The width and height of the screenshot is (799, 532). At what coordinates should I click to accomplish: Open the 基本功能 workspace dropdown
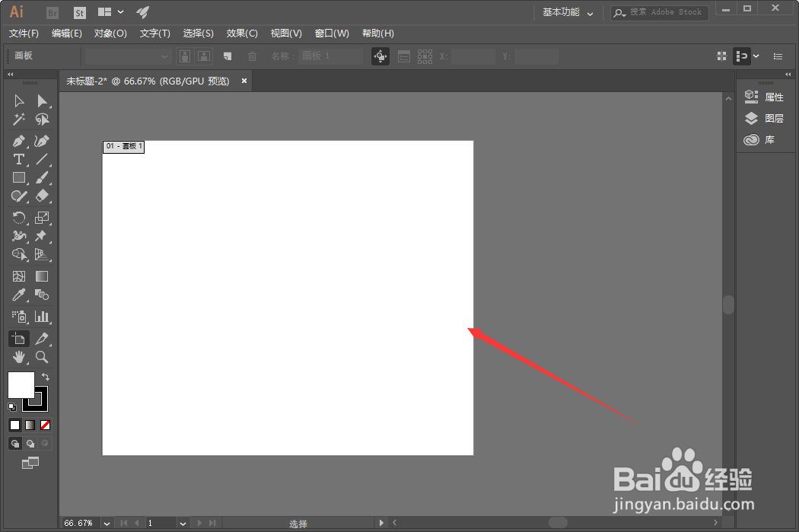point(568,12)
